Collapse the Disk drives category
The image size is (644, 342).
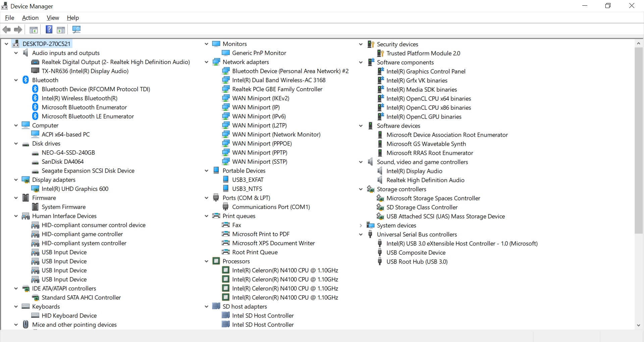(16, 144)
